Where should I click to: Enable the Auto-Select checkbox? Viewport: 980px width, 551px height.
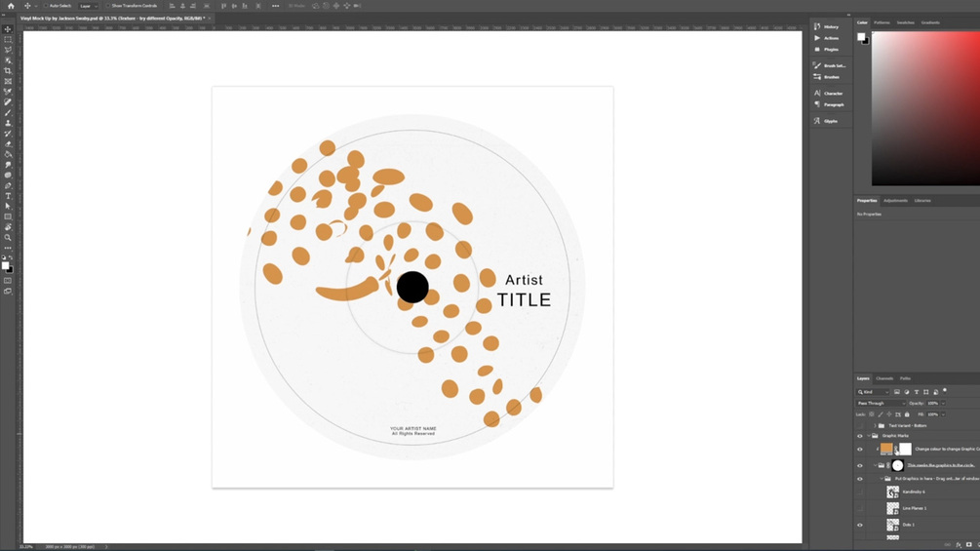[x=46, y=6]
